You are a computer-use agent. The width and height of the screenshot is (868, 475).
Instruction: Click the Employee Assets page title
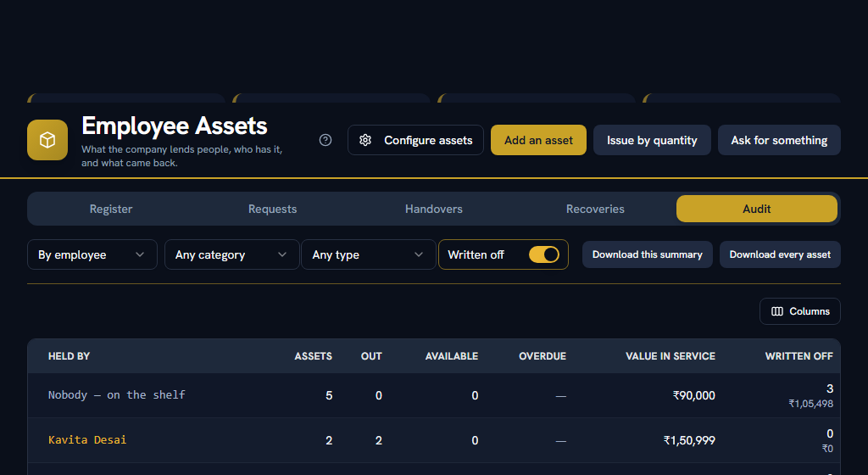coord(175,126)
